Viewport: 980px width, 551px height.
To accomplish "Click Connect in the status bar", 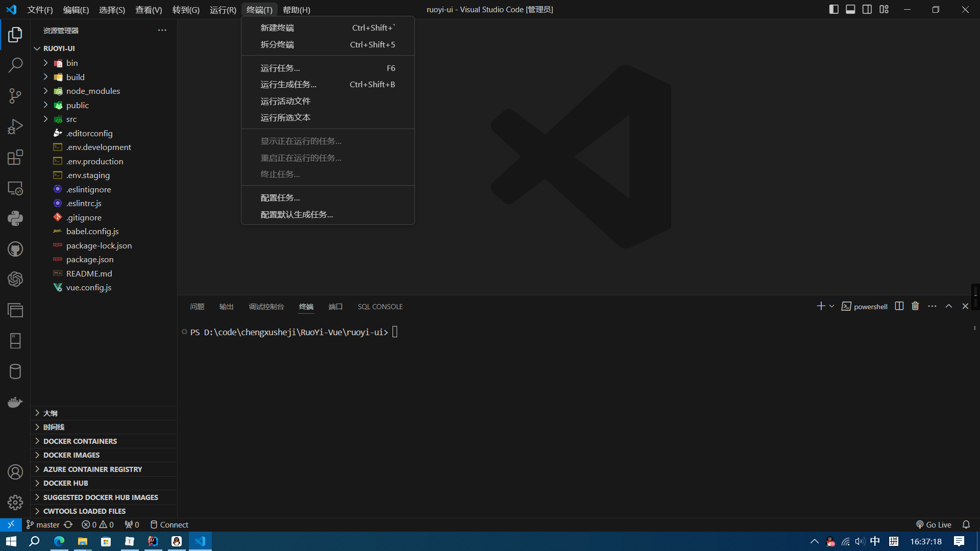I will [174, 524].
